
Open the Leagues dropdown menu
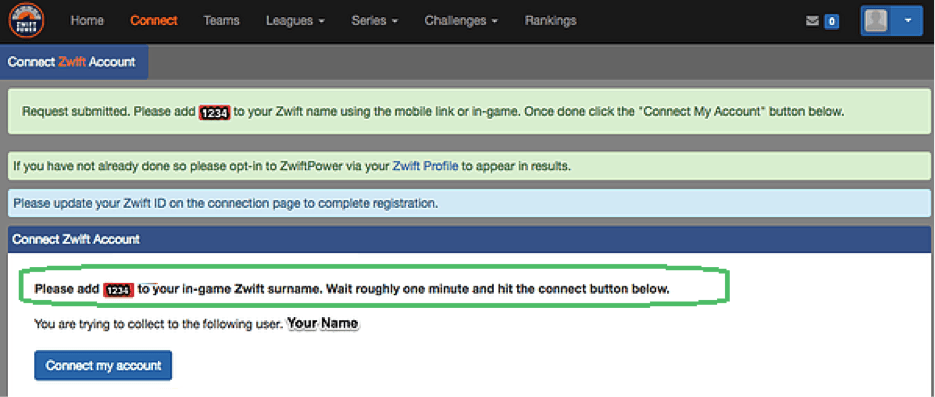pos(295,20)
